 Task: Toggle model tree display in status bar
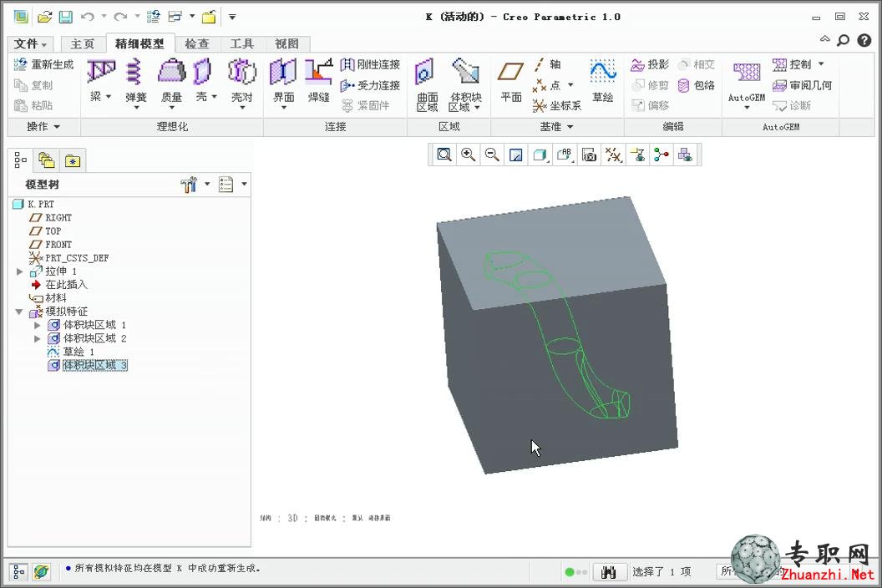click(18, 571)
